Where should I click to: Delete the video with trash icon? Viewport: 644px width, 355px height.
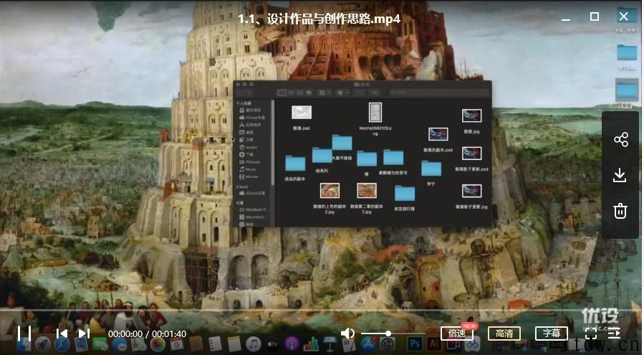(x=620, y=211)
